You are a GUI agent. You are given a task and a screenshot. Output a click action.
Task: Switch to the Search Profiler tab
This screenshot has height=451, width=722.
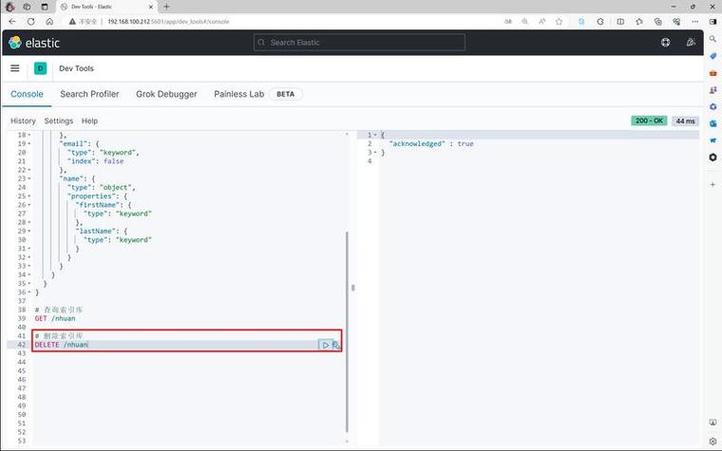[89, 94]
